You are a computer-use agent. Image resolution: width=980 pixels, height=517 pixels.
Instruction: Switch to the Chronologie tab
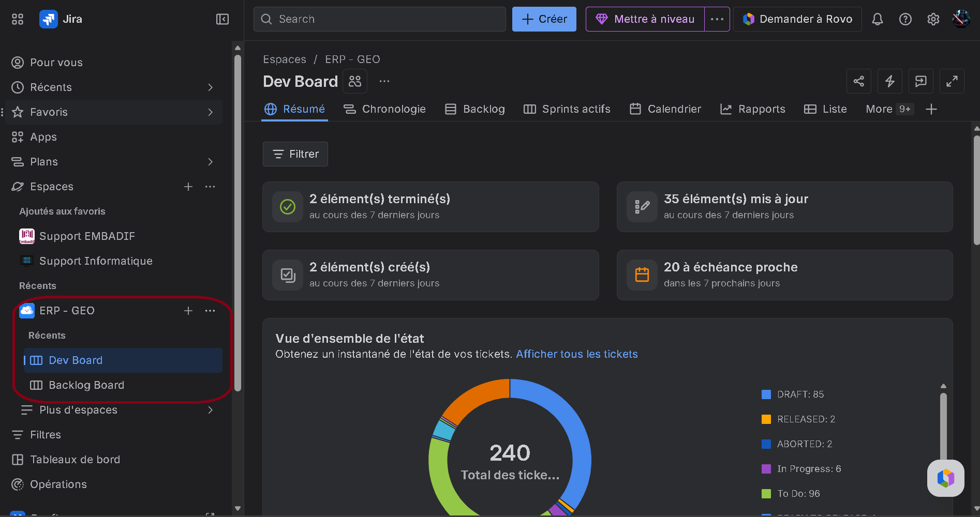[x=385, y=109]
